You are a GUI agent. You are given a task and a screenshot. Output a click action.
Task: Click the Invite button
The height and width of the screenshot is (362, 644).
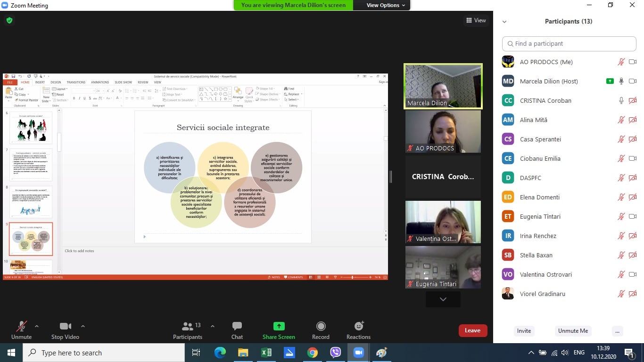[x=524, y=331]
